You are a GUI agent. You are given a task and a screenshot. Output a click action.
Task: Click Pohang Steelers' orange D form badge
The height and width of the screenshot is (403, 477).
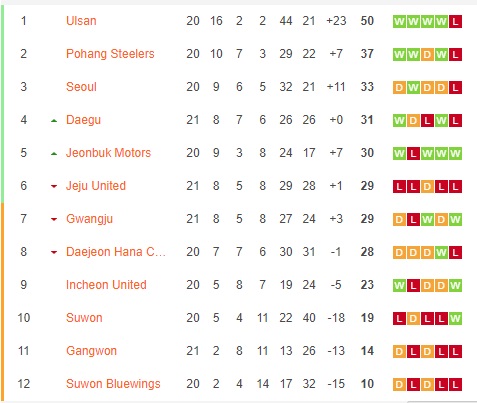pyautogui.click(x=427, y=55)
